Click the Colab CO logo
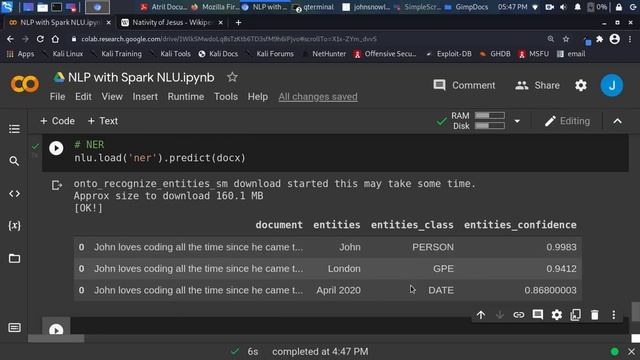This screenshot has height=360, width=640. (25, 84)
